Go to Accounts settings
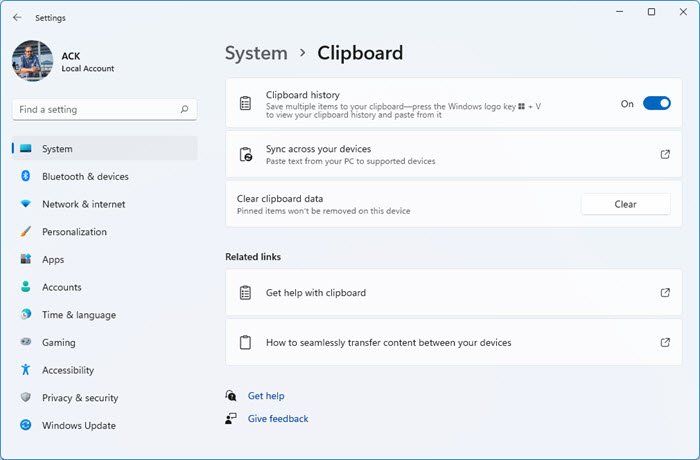The width and height of the screenshot is (700, 460). (61, 287)
